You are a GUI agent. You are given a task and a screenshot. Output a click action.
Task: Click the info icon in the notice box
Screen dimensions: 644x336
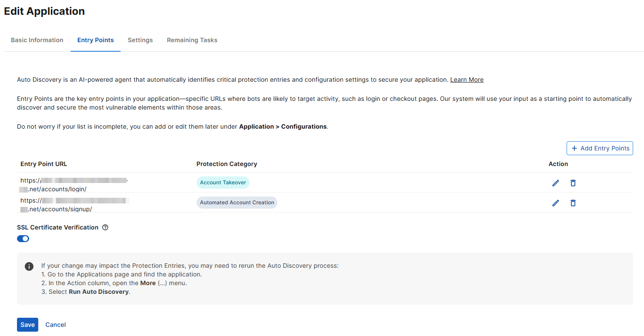click(29, 266)
